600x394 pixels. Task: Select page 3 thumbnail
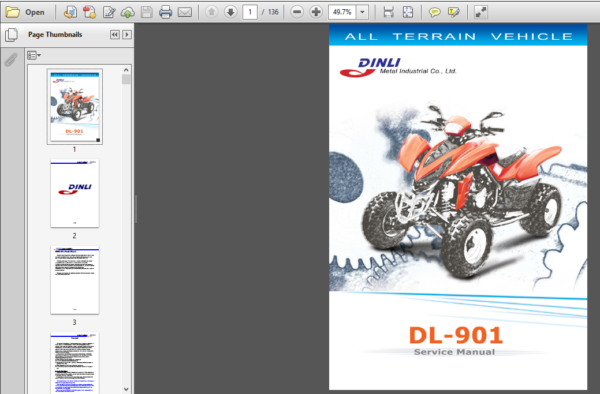75,280
